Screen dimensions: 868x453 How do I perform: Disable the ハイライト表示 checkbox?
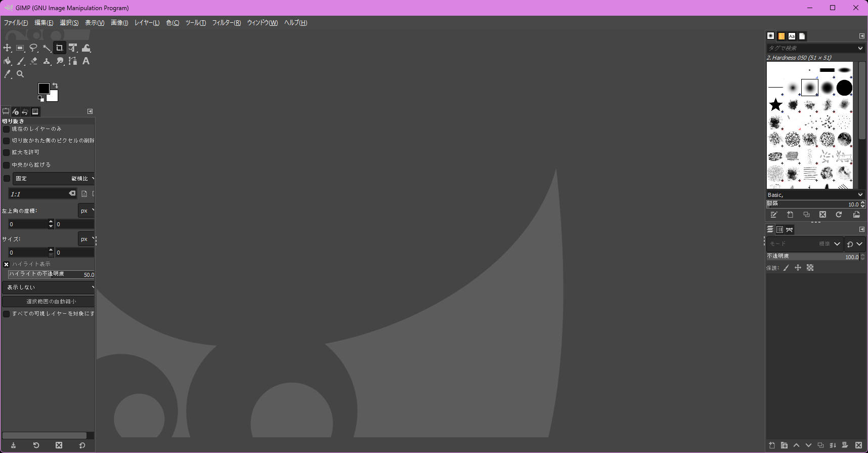(7, 264)
